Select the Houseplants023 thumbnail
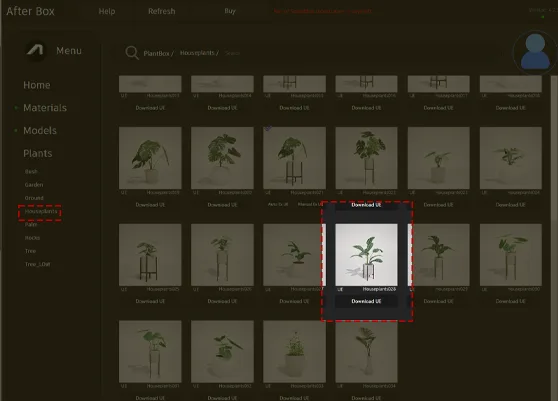The image size is (558, 401). pyautogui.click(x=439, y=158)
